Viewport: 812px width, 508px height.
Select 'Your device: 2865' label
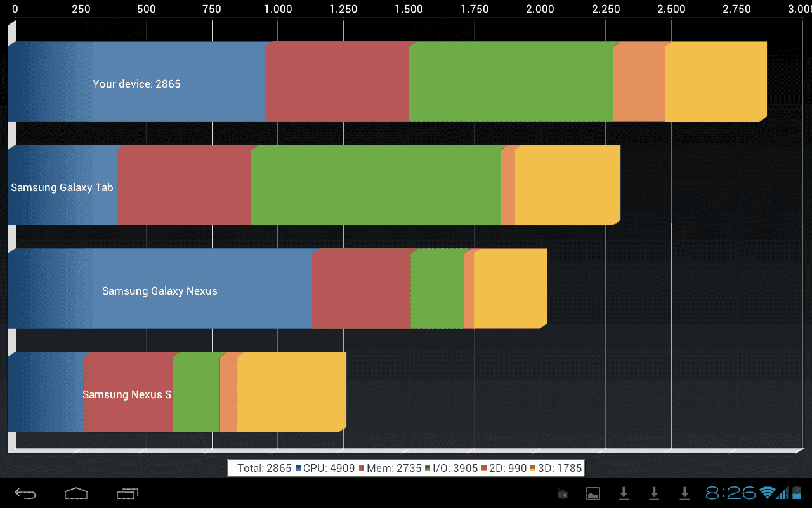tap(136, 84)
